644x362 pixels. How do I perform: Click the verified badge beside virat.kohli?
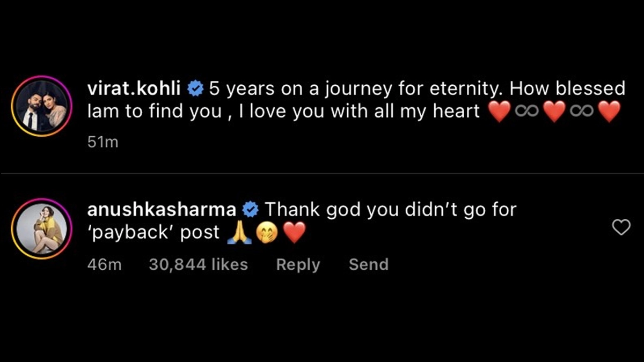pos(195,88)
